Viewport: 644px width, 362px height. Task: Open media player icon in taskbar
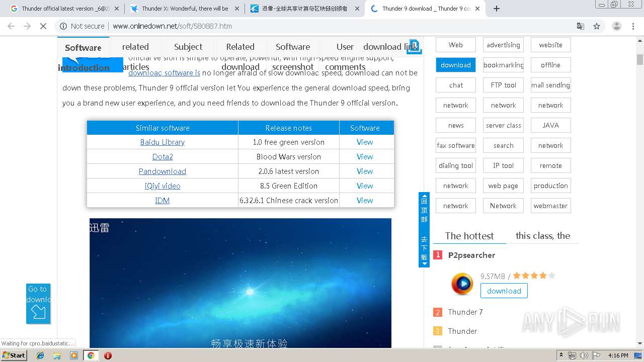(x=74, y=355)
